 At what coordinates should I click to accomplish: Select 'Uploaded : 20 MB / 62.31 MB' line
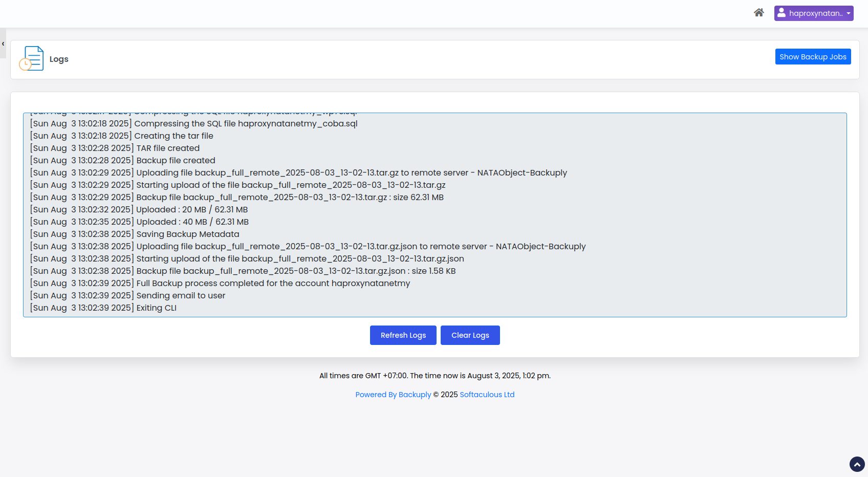tap(139, 209)
